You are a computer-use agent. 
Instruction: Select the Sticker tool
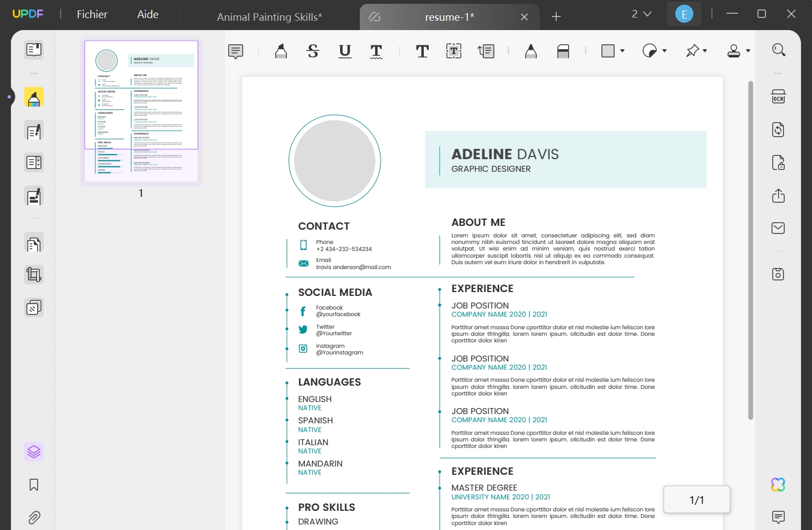(650, 51)
